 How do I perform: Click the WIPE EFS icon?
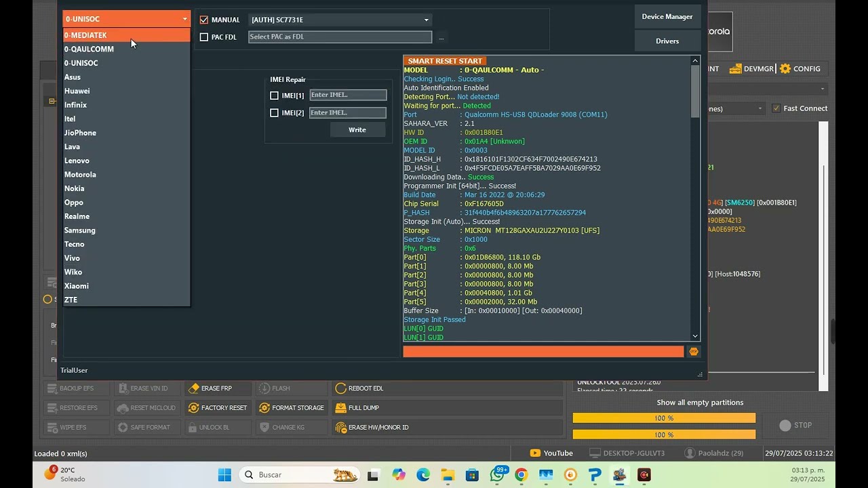click(x=53, y=428)
